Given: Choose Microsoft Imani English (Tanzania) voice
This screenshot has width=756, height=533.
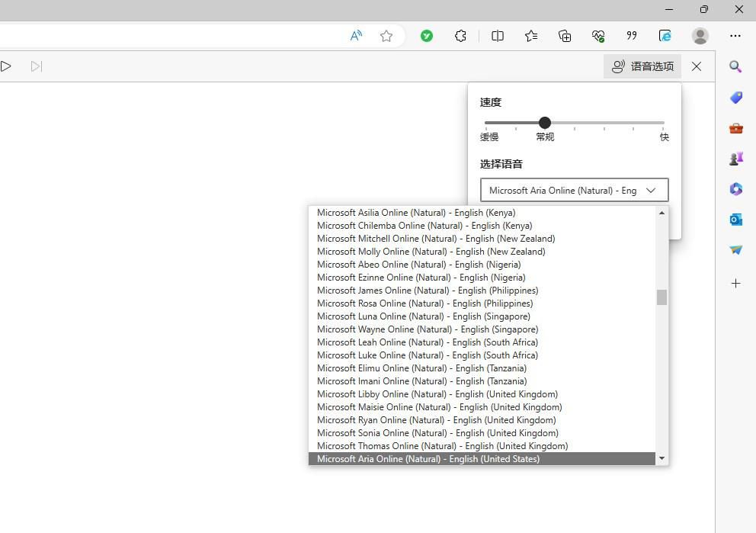Looking at the screenshot, I should [x=482, y=381].
